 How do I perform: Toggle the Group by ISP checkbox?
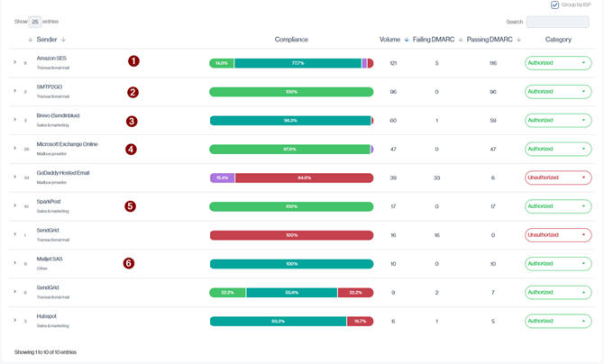(555, 5)
